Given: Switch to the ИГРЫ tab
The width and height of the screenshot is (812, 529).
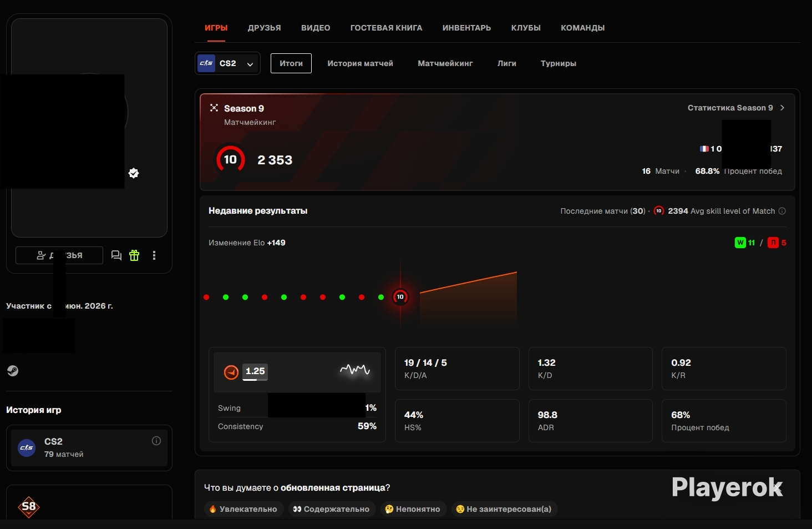Looking at the screenshot, I should [216, 28].
